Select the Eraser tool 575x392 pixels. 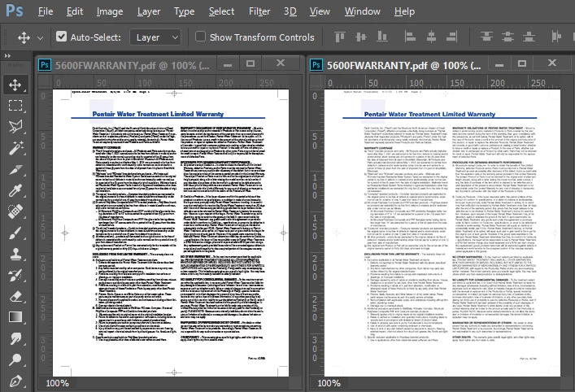point(15,296)
